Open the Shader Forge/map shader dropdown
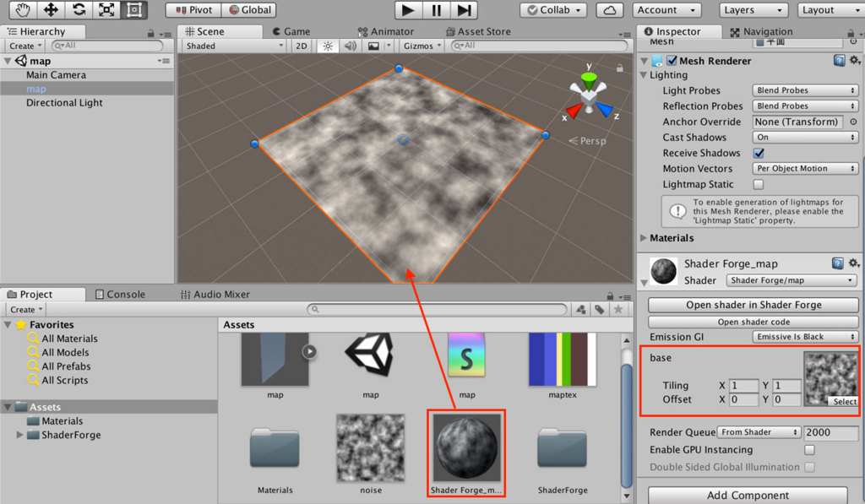The image size is (865, 504). [x=792, y=280]
